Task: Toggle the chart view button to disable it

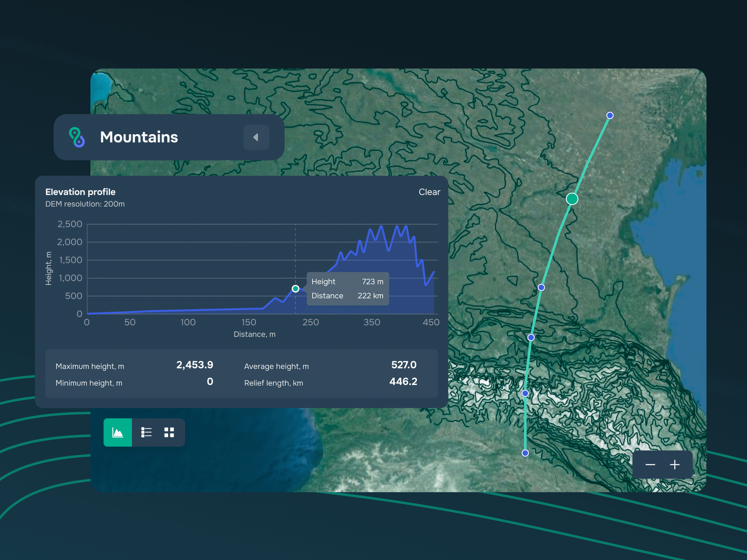Action: coord(117,432)
